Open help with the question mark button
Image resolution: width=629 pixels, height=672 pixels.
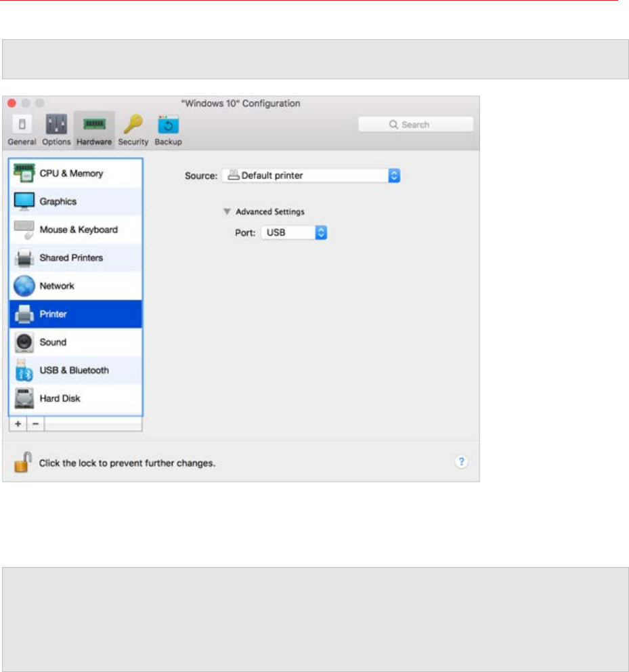coord(462,461)
